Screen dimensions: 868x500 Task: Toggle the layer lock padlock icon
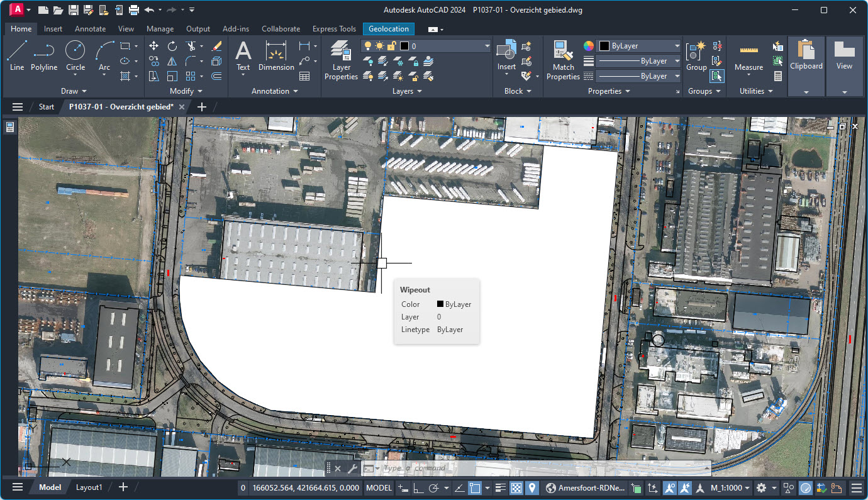pyautogui.click(x=391, y=45)
